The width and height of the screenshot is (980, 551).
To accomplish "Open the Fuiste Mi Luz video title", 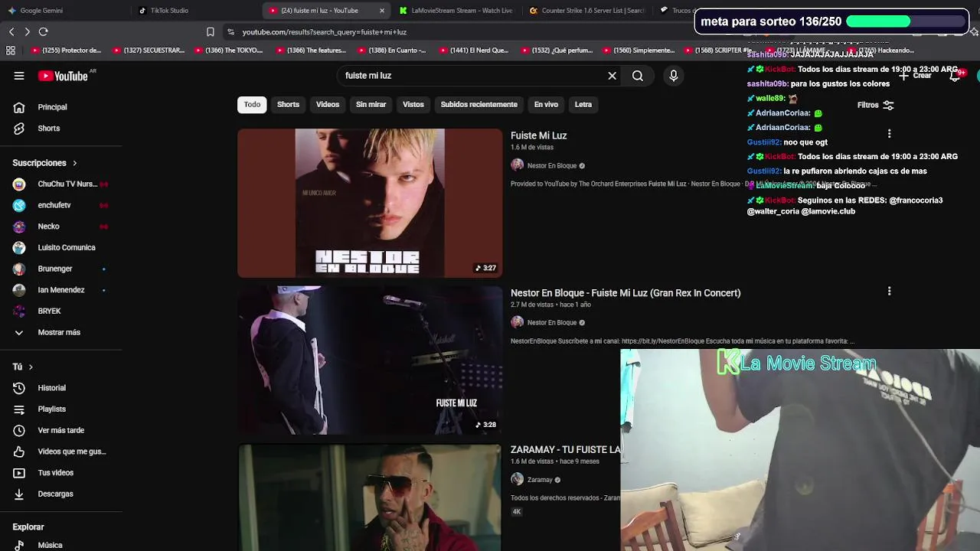I will 539,135.
